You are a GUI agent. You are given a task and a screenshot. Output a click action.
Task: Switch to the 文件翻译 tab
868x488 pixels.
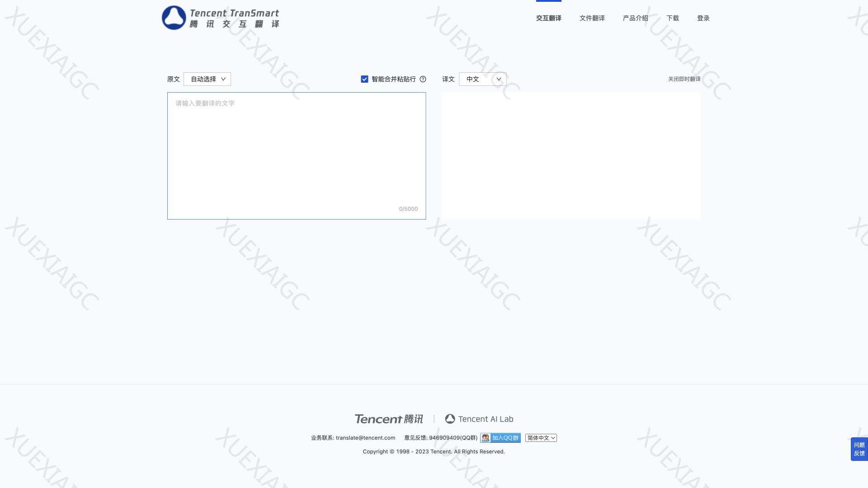592,18
